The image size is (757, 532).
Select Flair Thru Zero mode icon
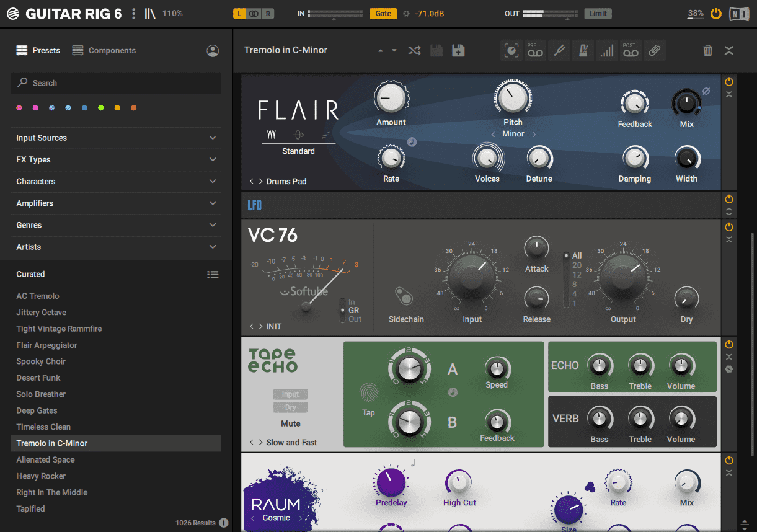click(x=299, y=135)
